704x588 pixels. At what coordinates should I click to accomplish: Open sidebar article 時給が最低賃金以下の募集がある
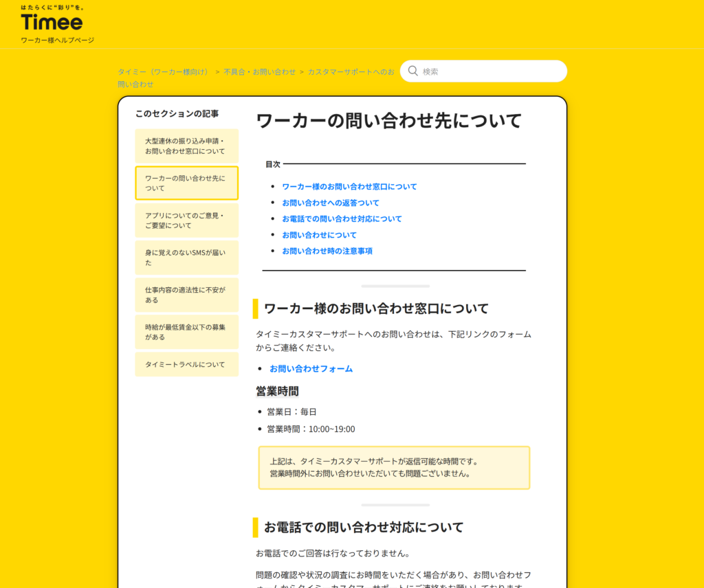click(x=186, y=332)
